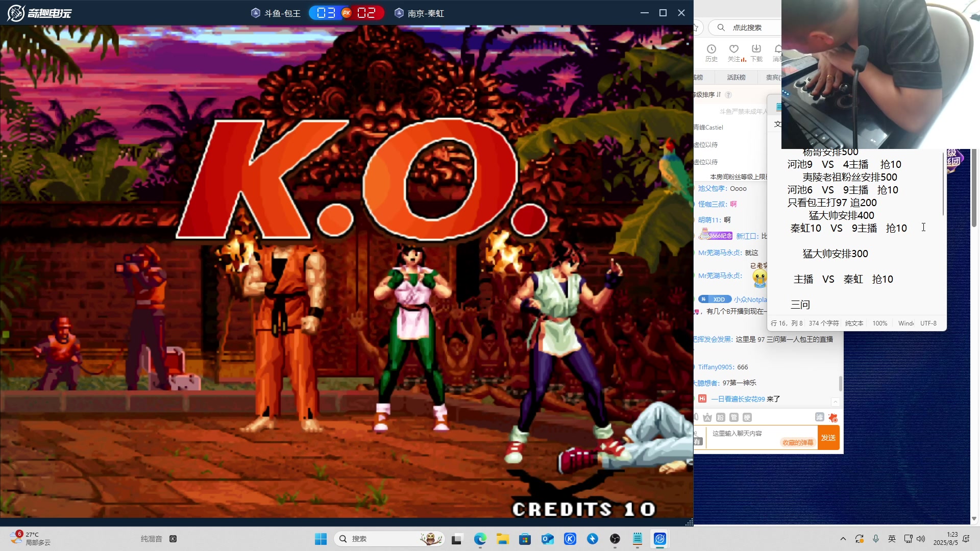980x551 pixels.
Task: Switch input language via 英 indicator
Action: coord(892,539)
